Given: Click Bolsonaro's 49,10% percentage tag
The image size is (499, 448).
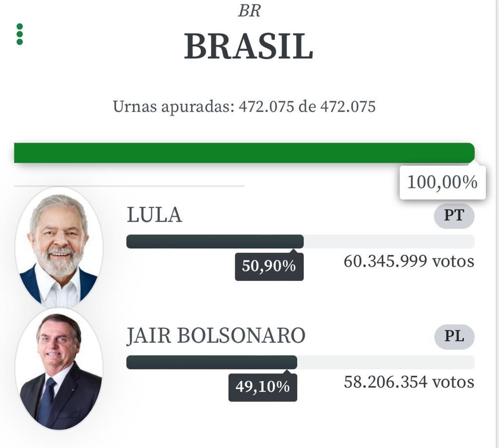Looking at the screenshot, I should point(263,387).
